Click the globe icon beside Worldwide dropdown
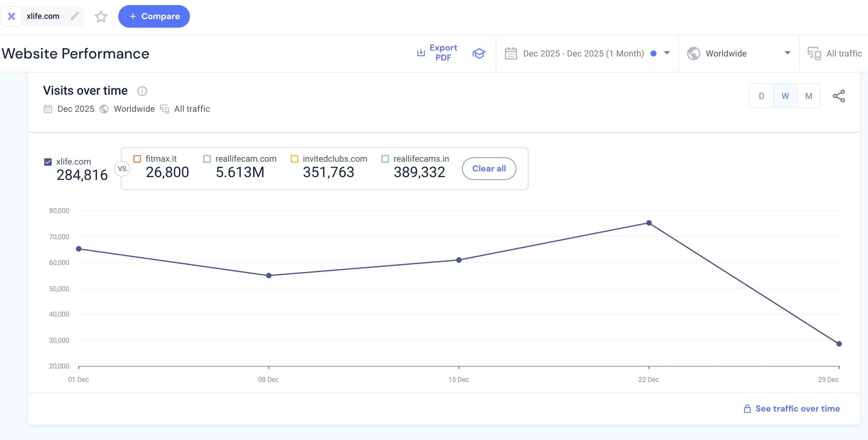The width and height of the screenshot is (868, 440). (x=694, y=54)
